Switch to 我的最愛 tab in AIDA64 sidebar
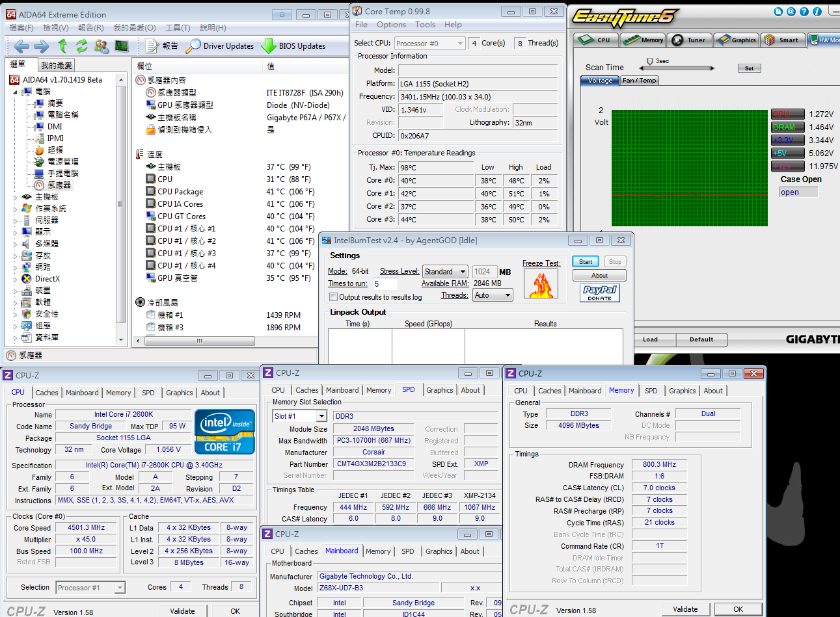Screen dimensions: 840x617 [x=57, y=65]
